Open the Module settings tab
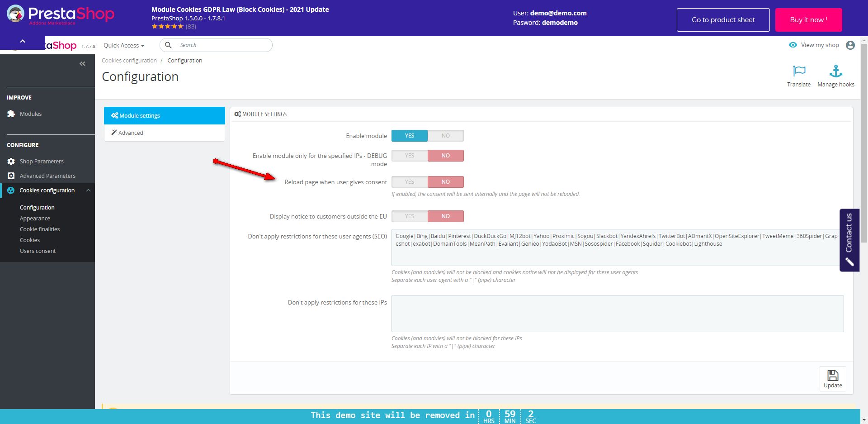This screenshot has width=868, height=424. point(165,115)
